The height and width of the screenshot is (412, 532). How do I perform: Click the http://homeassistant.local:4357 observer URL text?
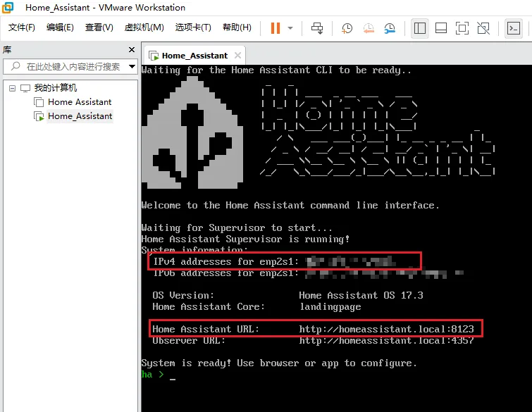point(386,340)
